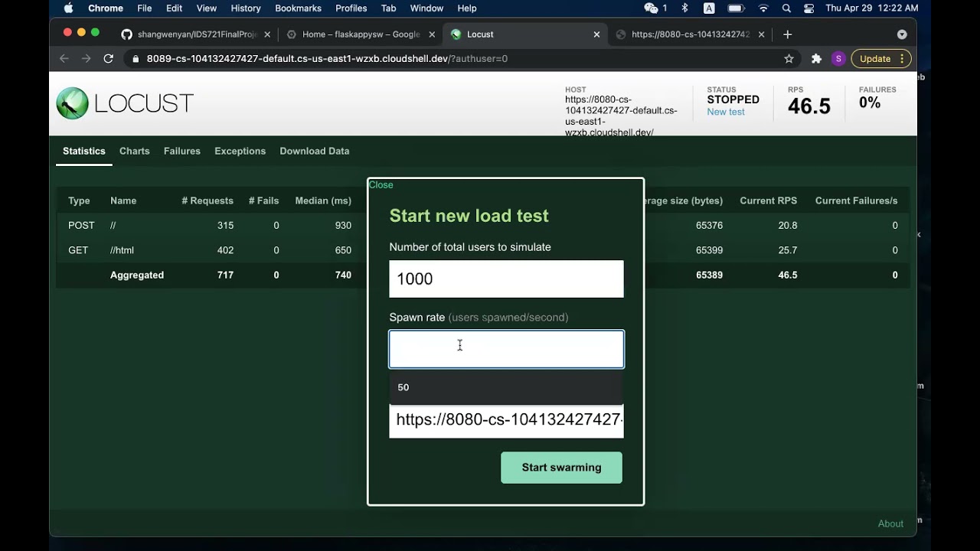This screenshot has width=980, height=551.
Task: Open the About link
Action: click(x=890, y=523)
